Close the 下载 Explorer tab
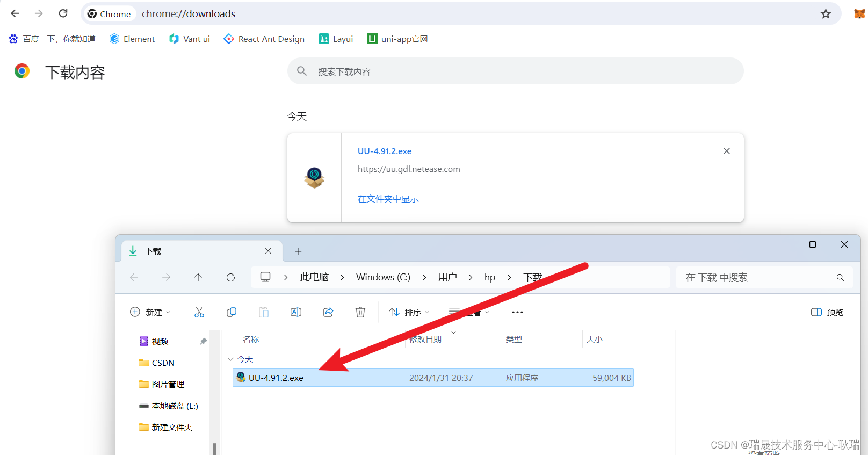 pyautogui.click(x=268, y=251)
